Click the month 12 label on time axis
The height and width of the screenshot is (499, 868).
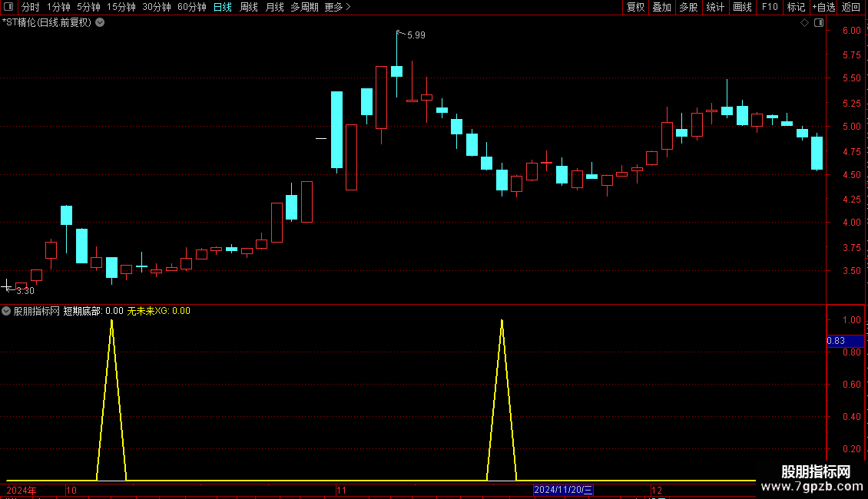657,490
